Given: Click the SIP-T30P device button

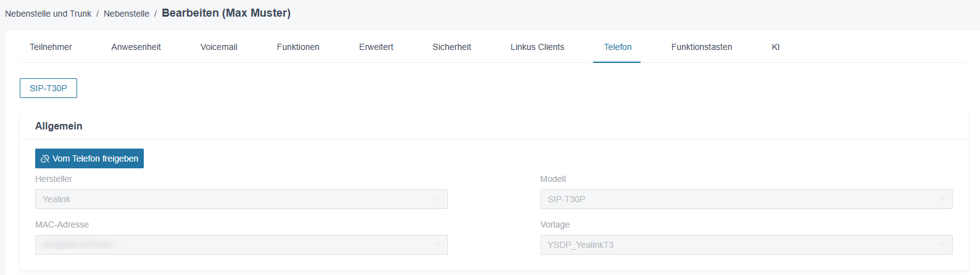Looking at the screenshot, I should [x=48, y=88].
